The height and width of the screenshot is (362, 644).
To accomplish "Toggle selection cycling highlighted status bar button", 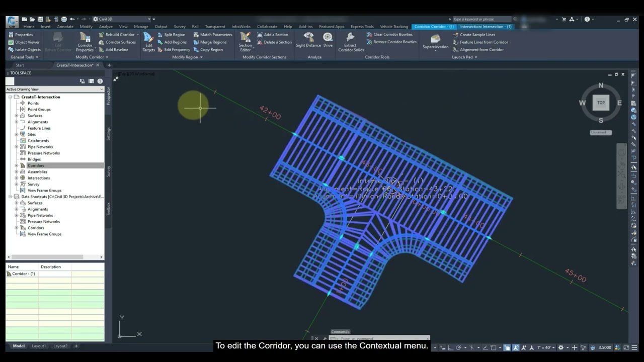I will tap(507, 347).
